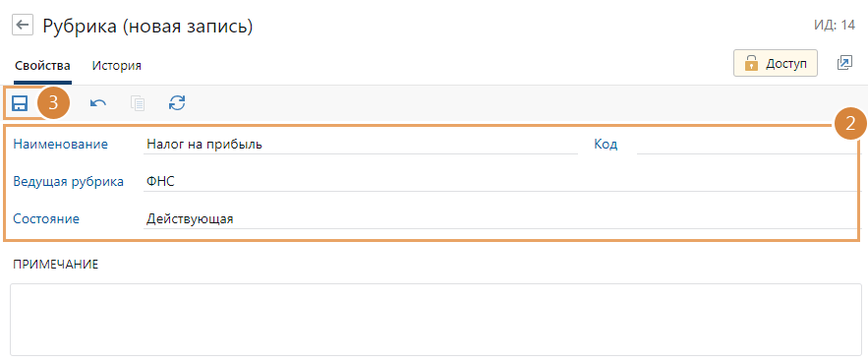The height and width of the screenshot is (361, 868).
Task: Open the Доступ access button
Action: (776, 63)
